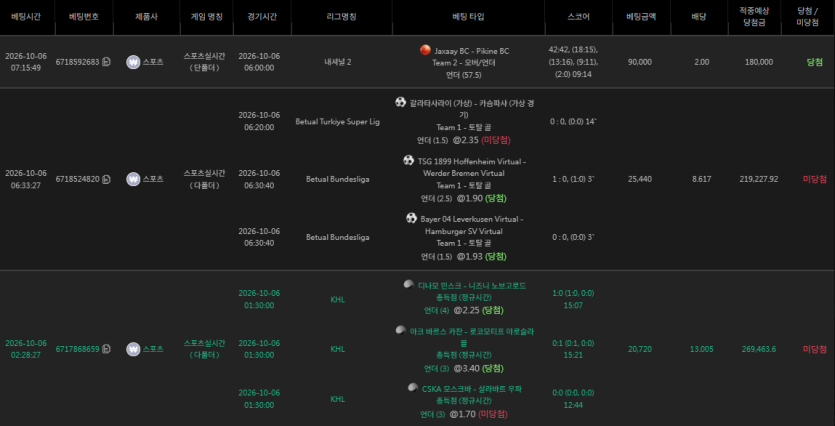Click the @2.35 odds on 갈라타사라이 bet

coord(465,141)
